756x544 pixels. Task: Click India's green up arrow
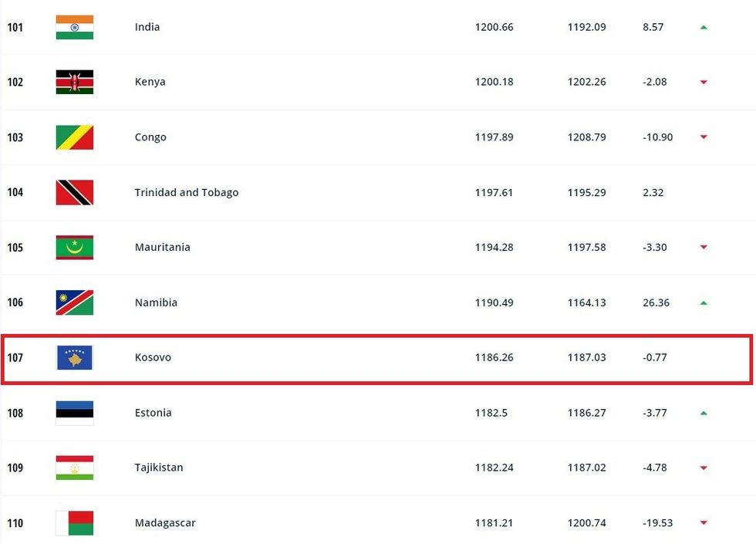[x=704, y=27]
